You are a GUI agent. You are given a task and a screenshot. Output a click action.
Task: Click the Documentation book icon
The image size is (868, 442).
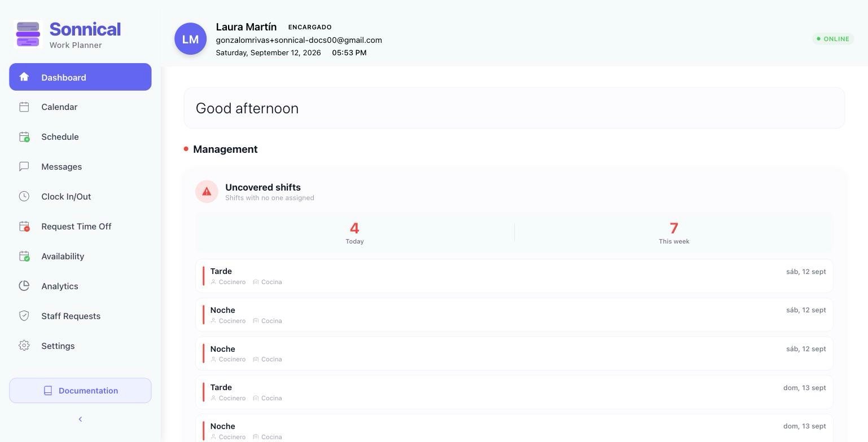pos(48,391)
